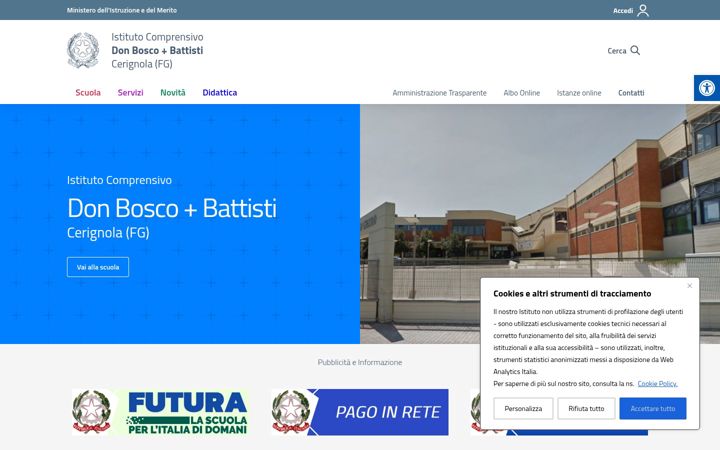
Task: Click the Personalizza cookie button
Action: [x=523, y=408]
